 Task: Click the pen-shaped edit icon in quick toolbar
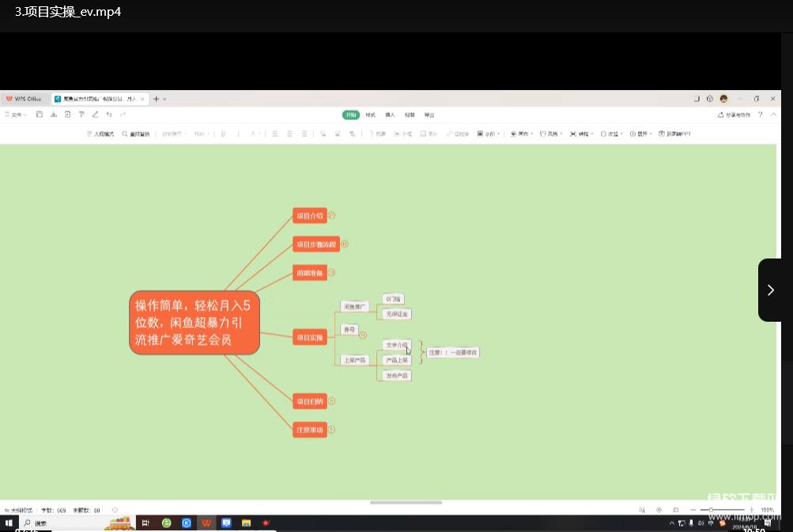tap(95, 115)
